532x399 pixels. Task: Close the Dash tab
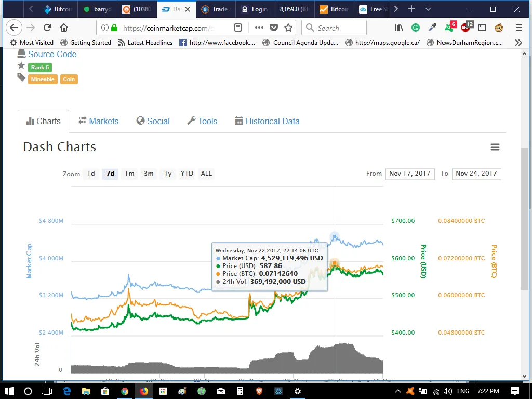(188, 9)
